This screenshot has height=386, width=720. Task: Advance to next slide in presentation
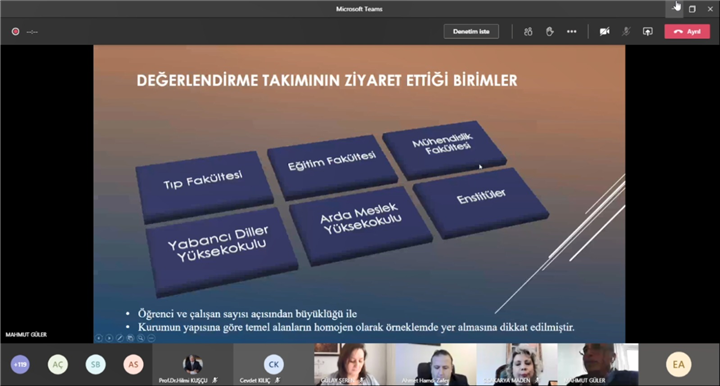(x=109, y=338)
